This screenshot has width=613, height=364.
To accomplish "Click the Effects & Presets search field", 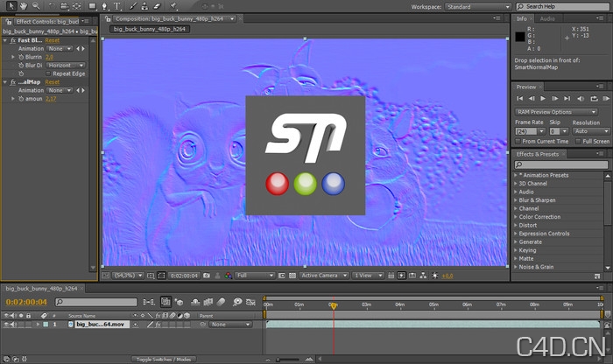I will click(x=560, y=164).
